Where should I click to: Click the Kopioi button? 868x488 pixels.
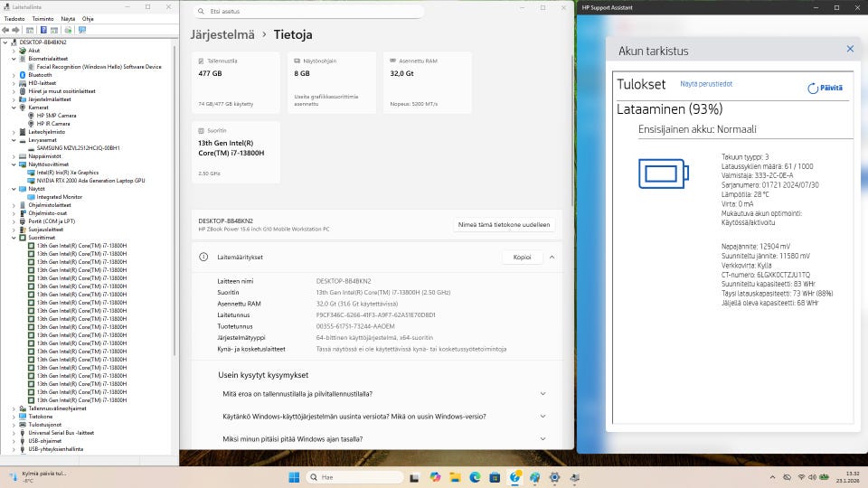tap(522, 258)
